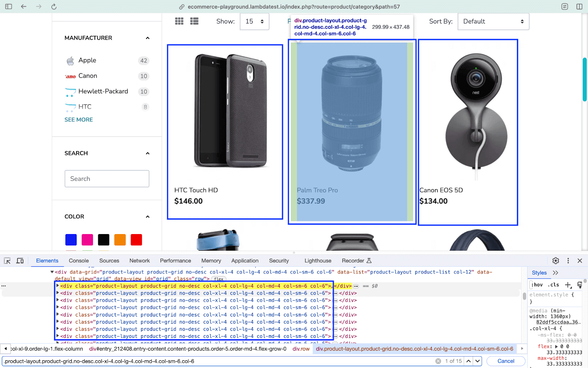588x368 pixels.
Task: Cancel the DevTools search
Action: click(x=506, y=361)
